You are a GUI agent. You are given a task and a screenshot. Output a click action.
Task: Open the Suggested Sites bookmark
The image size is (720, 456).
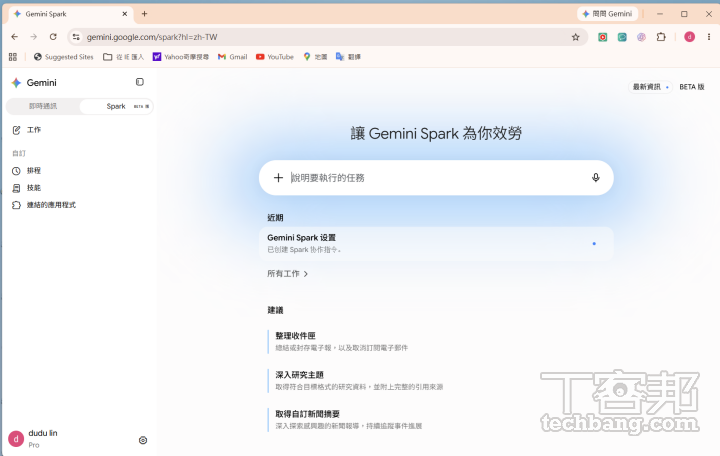tap(63, 57)
